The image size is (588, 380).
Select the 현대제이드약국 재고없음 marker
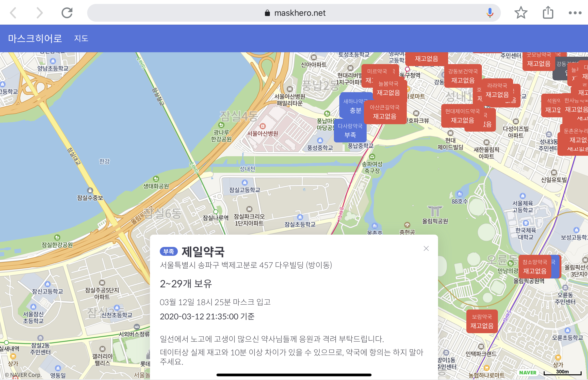tap(462, 116)
